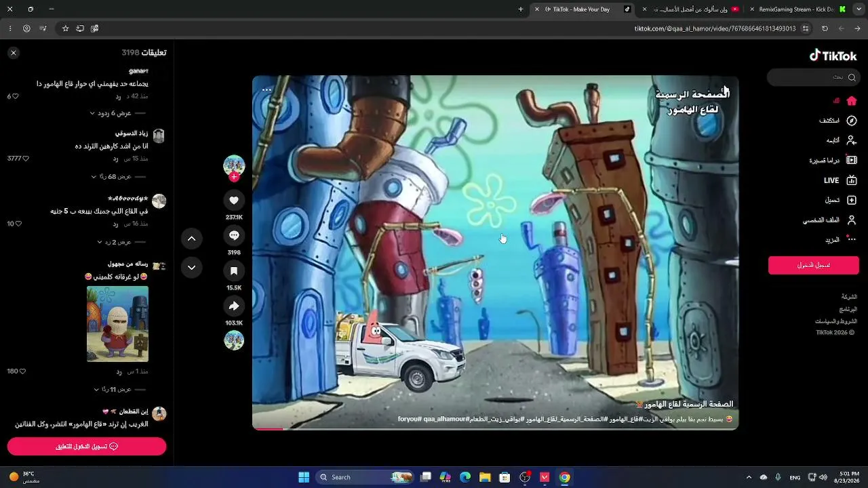Click the upload plus-box icon

coord(852,200)
